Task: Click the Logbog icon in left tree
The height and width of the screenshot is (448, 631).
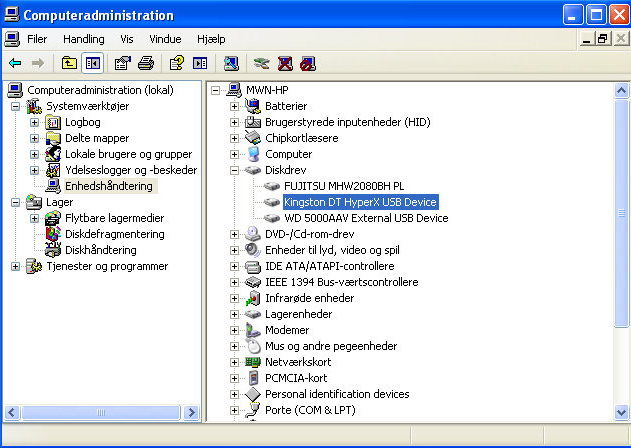Action: [53, 122]
